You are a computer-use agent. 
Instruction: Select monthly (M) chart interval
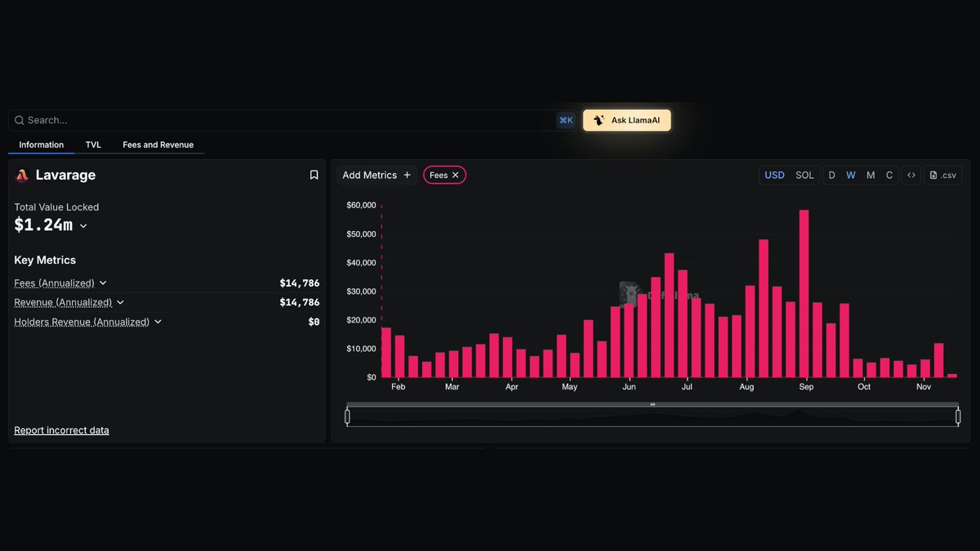871,175
